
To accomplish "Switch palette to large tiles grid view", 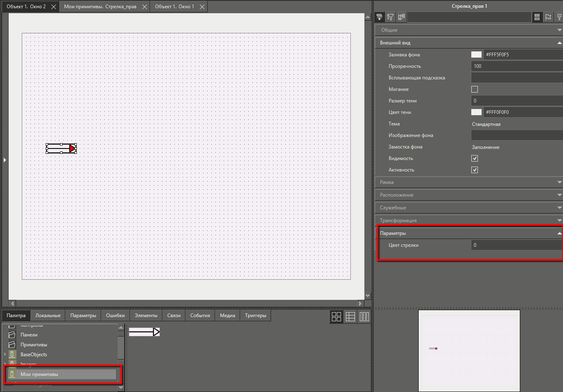I will [336, 316].
